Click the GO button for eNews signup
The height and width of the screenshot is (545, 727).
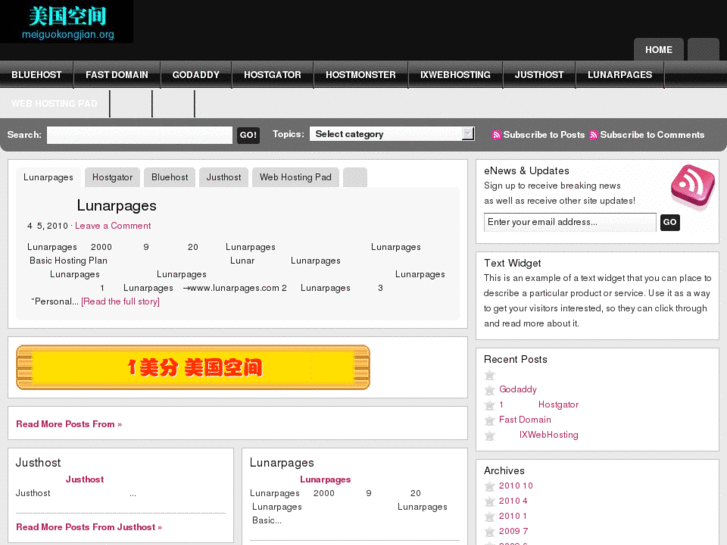tap(670, 222)
